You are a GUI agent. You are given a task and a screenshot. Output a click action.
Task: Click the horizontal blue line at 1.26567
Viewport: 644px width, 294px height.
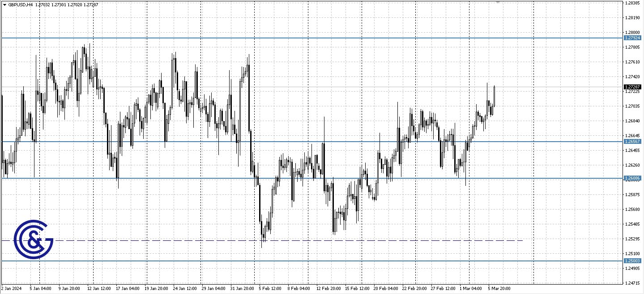(313, 142)
